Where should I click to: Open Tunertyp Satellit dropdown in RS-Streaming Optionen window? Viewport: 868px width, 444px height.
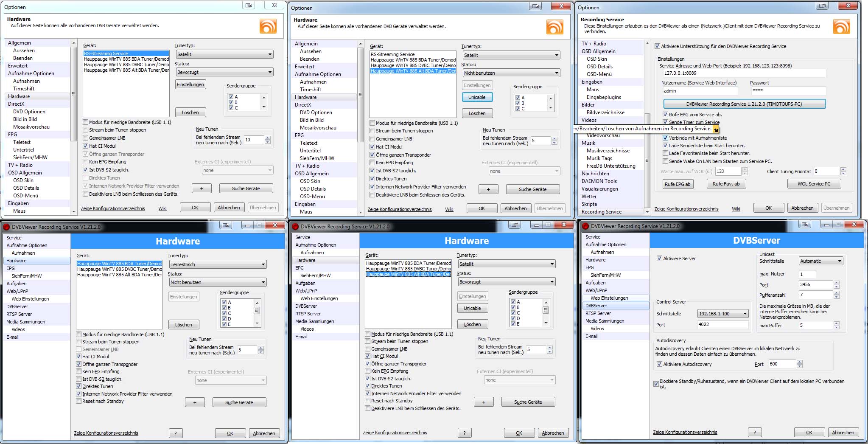click(x=224, y=54)
